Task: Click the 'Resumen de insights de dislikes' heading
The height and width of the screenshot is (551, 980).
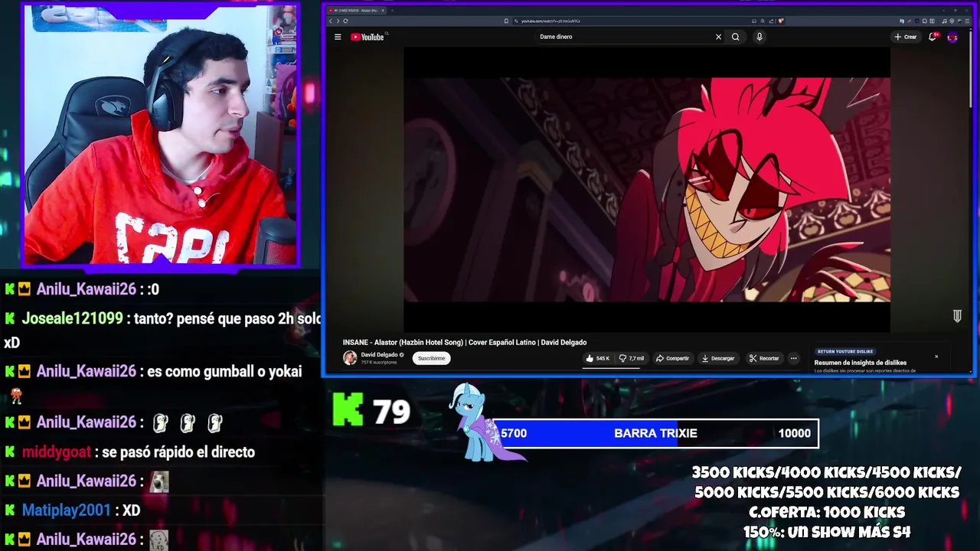Action: [x=861, y=363]
